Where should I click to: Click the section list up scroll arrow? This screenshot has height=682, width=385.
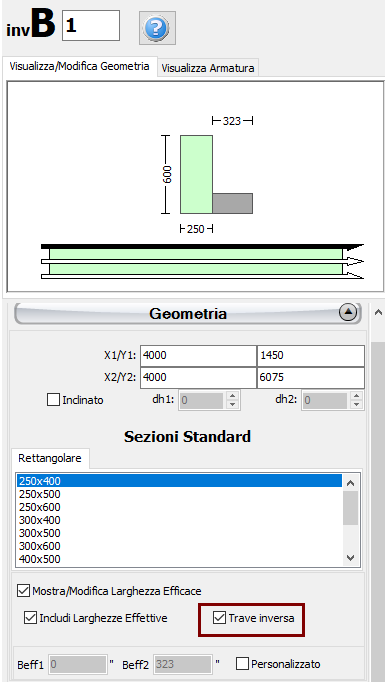pyautogui.click(x=351, y=483)
